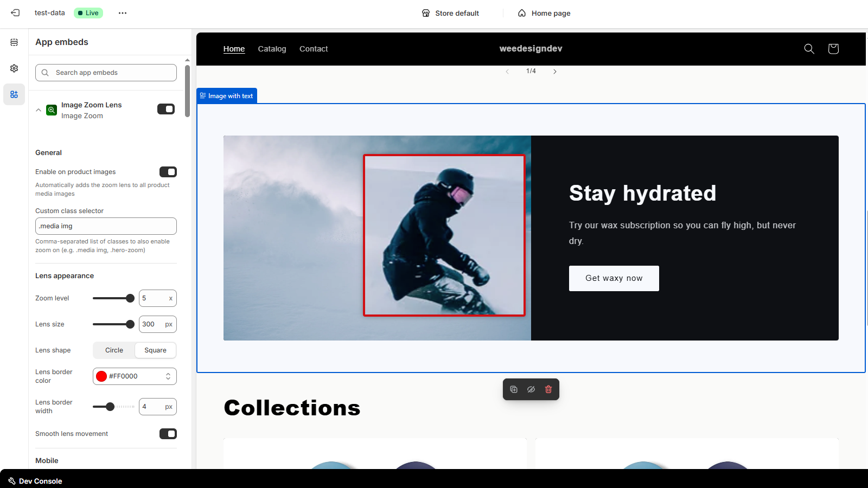This screenshot has height=488, width=868.
Task: Click the General section heading
Action: click(x=48, y=153)
